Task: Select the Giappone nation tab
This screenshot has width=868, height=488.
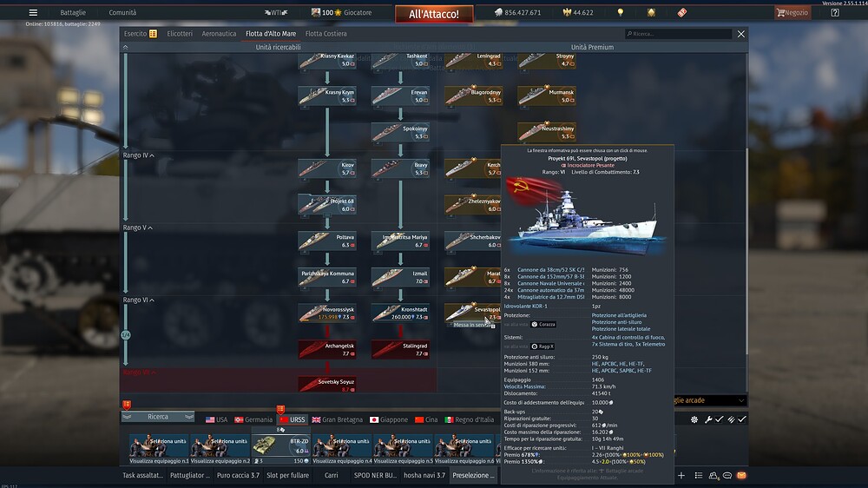Action: (x=389, y=420)
